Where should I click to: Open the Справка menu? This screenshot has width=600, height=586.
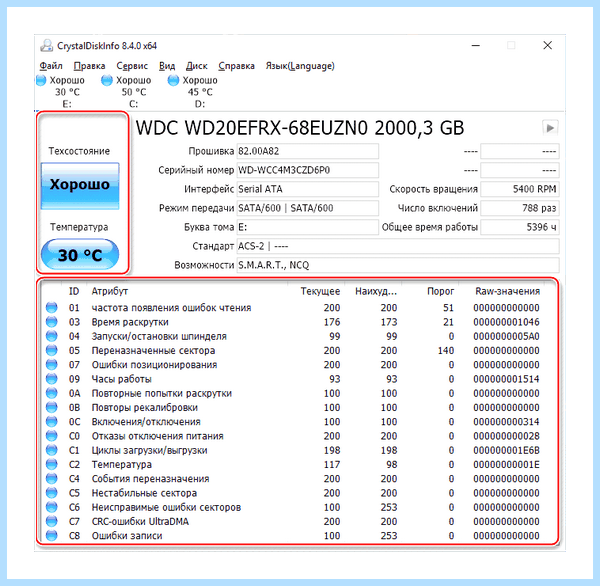click(x=236, y=66)
